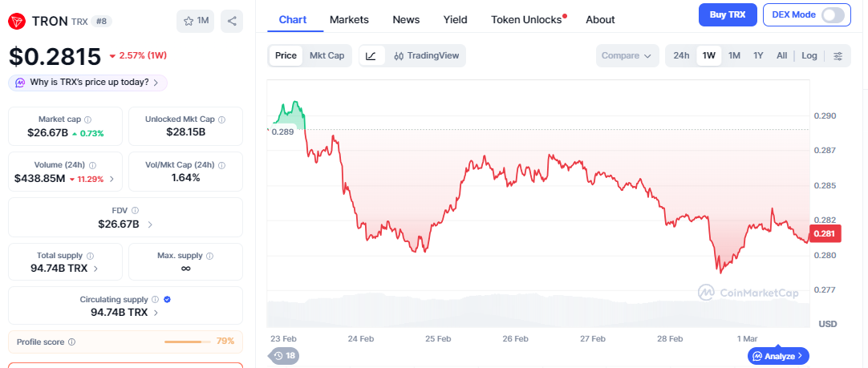The image size is (868, 368).
Task: Expand Volume (24h) details chevron
Action: [x=112, y=179]
